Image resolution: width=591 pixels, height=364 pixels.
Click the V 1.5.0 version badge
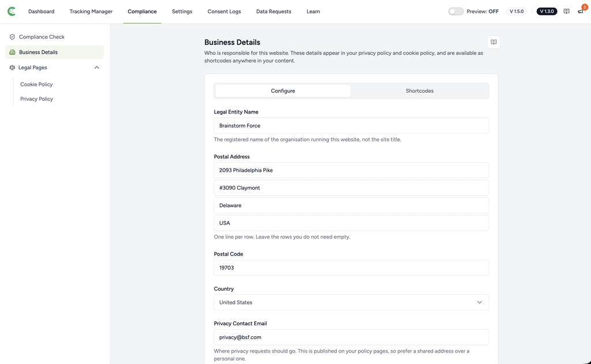coord(517,12)
